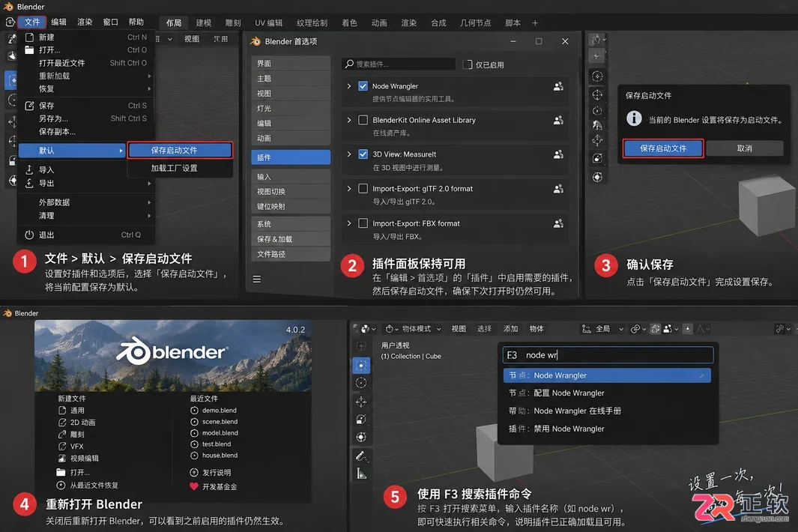The width and height of the screenshot is (798, 532).
Task: Toggle snapping in bottom viewport header
Action: (655, 329)
